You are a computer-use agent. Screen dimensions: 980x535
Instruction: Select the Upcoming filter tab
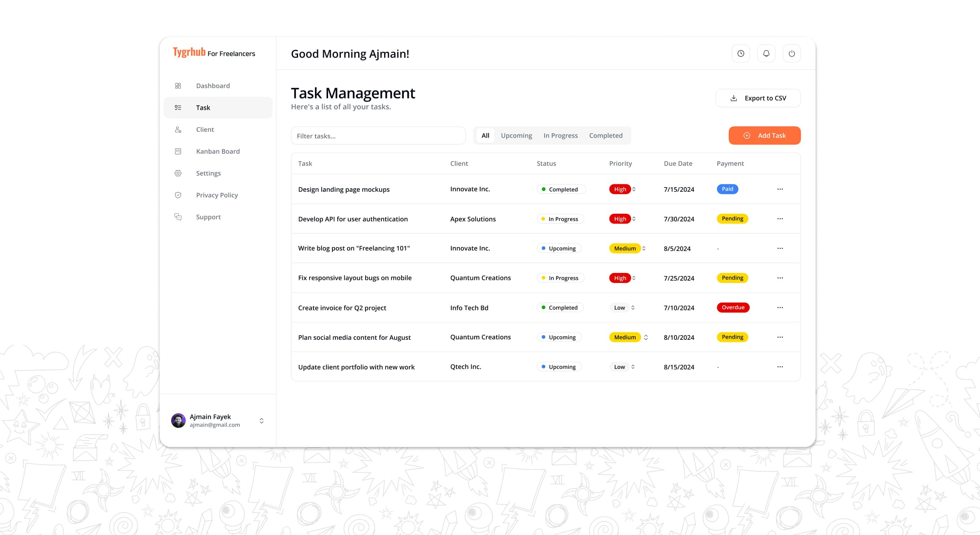click(x=516, y=135)
